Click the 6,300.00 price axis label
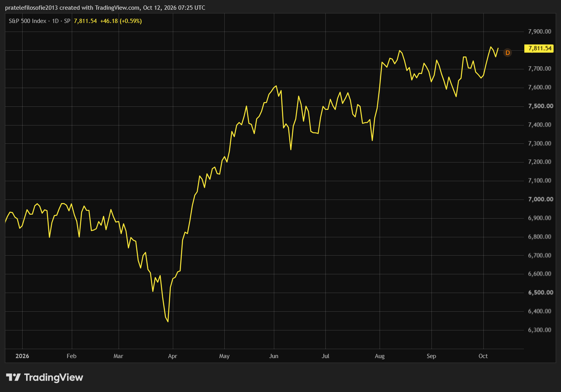 (x=540, y=330)
